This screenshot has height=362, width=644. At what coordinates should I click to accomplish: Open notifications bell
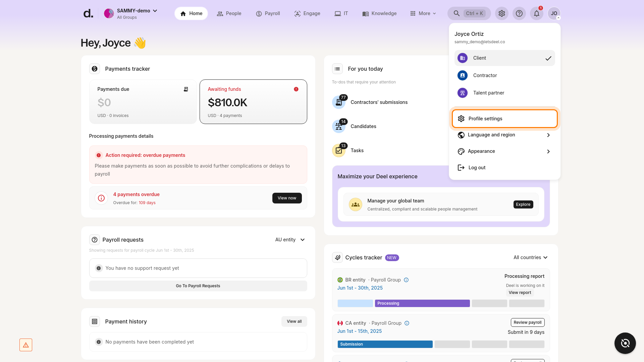click(x=537, y=13)
